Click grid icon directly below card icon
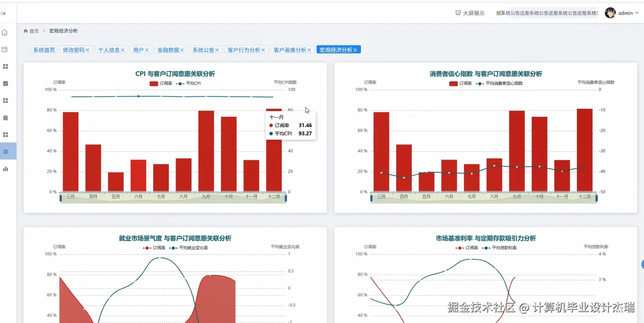The height and width of the screenshot is (323, 644). pos(5,67)
